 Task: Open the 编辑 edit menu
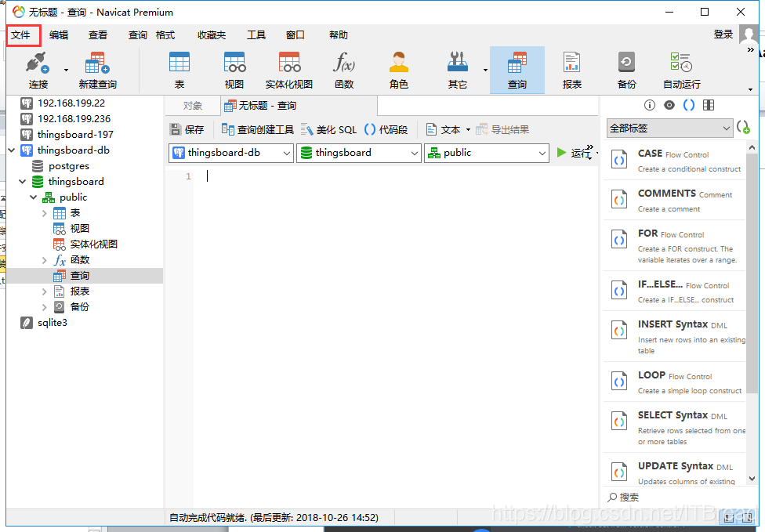(x=59, y=35)
